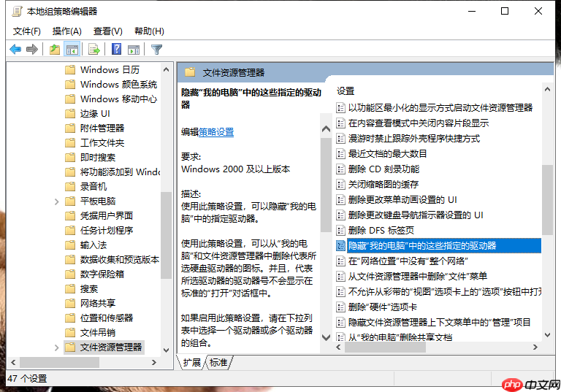The image size is (561, 392).
Task: Select 在内容查看模式中关闭内容片段显示 setting
Action: (x=413, y=123)
